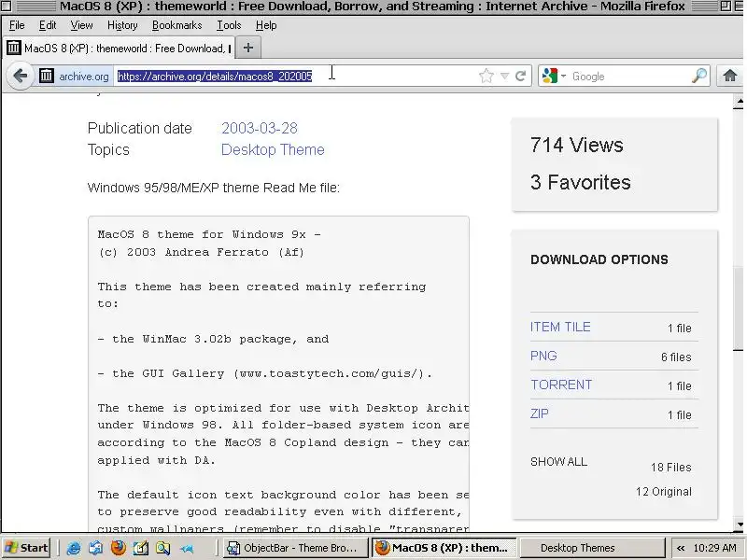Open the Tools menu
Image resolution: width=747 pixels, height=560 pixels.
229,25
